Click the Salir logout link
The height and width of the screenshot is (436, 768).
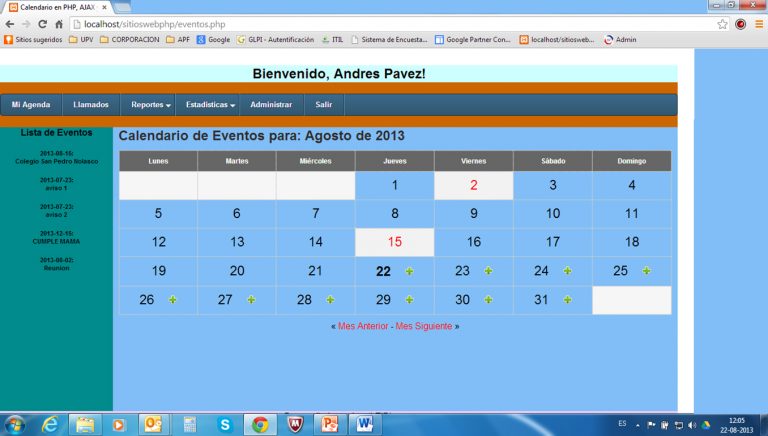click(x=324, y=105)
